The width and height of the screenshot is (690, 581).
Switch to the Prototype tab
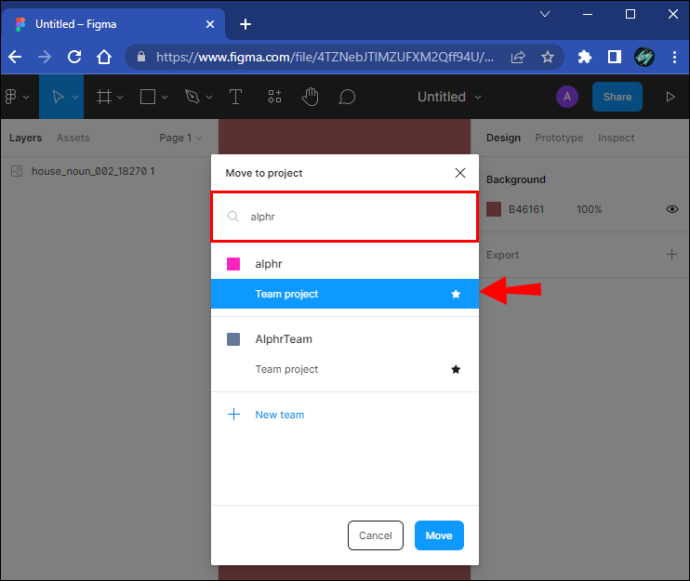click(x=559, y=138)
